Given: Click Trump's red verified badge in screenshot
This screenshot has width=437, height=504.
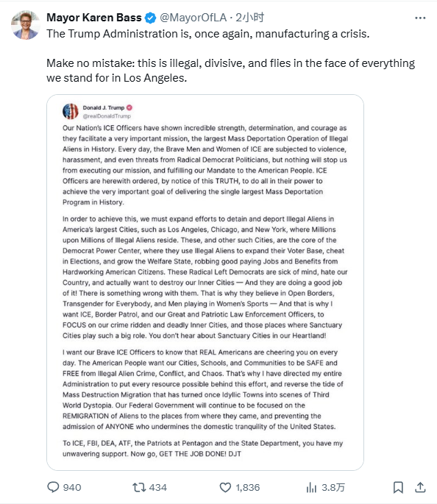Looking at the screenshot, I should pos(129,107).
